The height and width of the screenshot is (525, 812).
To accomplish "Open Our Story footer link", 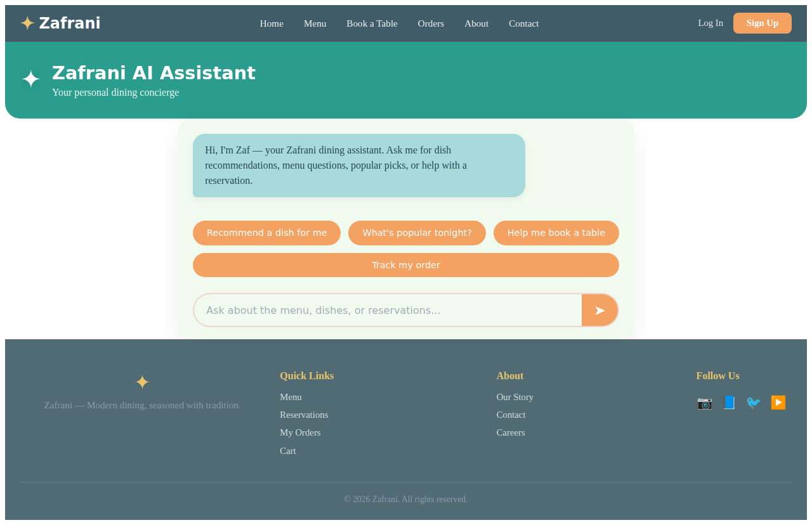I will (x=515, y=397).
